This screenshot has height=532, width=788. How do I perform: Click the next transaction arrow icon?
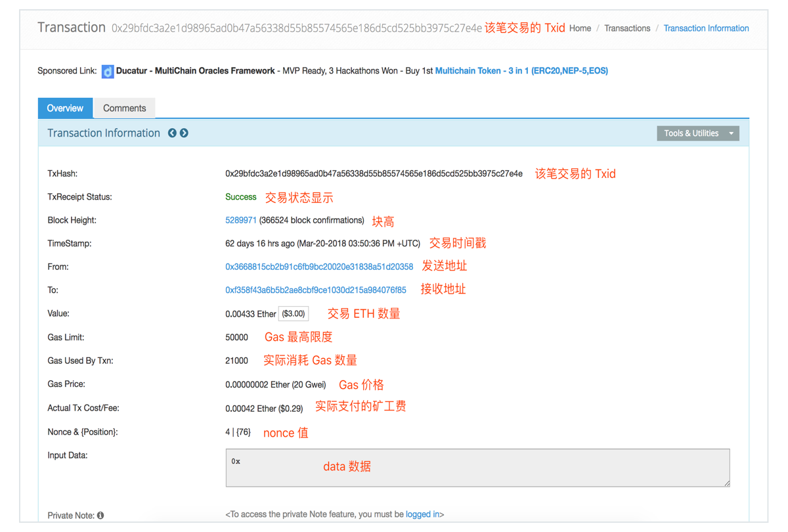coord(184,133)
